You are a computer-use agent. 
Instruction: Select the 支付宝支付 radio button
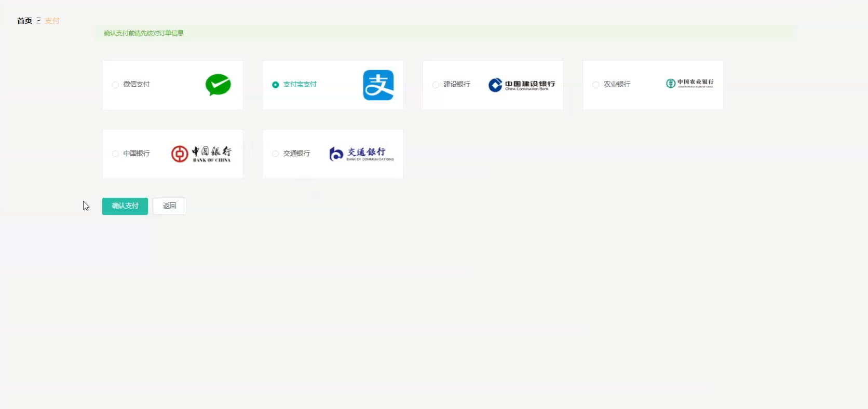pyautogui.click(x=276, y=85)
